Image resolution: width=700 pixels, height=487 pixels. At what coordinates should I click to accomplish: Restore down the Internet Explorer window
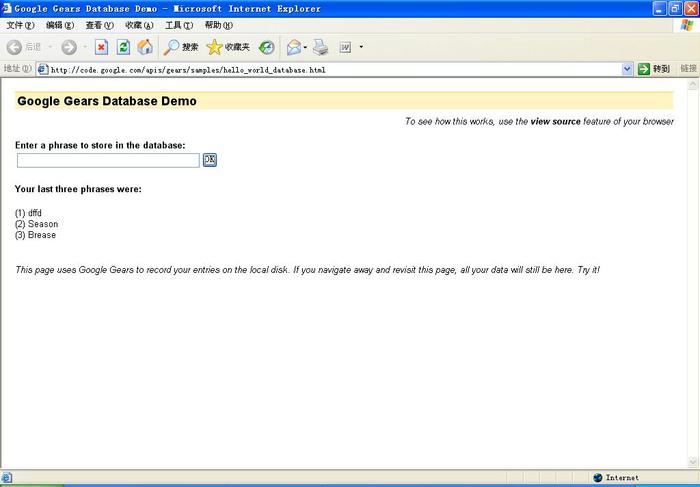675,8
